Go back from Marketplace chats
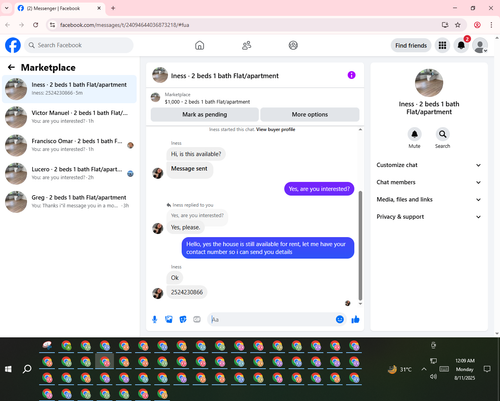The width and height of the screenshot is (500, 401). point(11,67)
